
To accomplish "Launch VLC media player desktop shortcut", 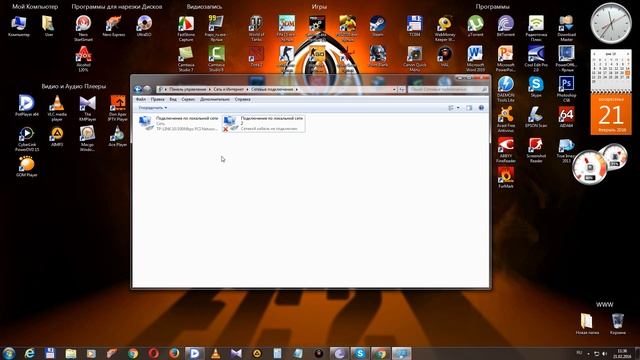I will (x=57, y=108).
